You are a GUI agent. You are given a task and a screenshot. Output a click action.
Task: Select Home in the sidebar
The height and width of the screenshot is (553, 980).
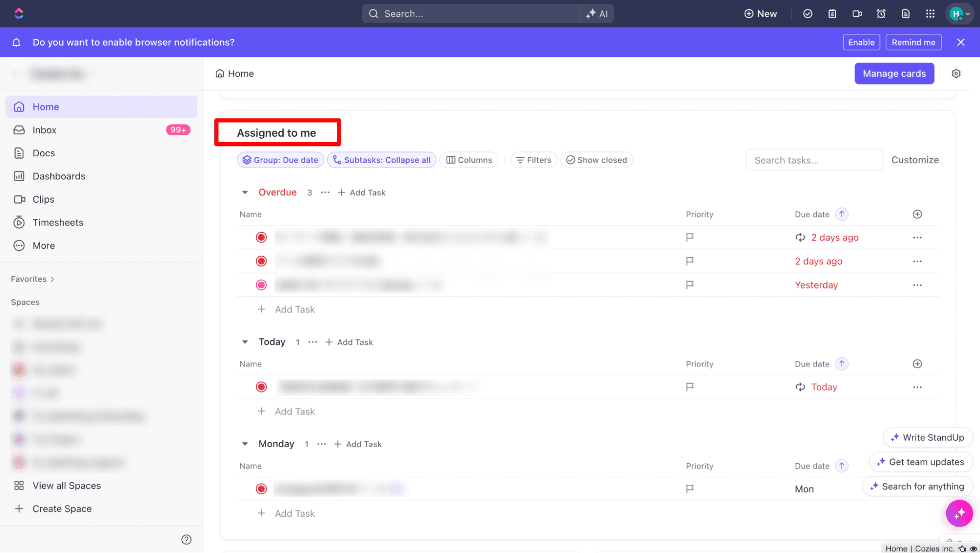[101, 107]
